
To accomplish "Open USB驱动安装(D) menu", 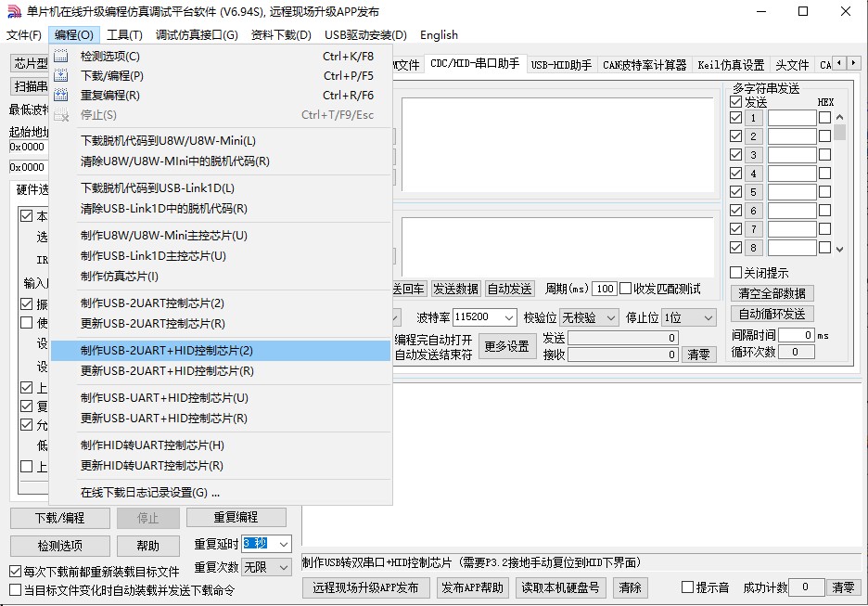I will pyautogui.click(x=365, y=35).
